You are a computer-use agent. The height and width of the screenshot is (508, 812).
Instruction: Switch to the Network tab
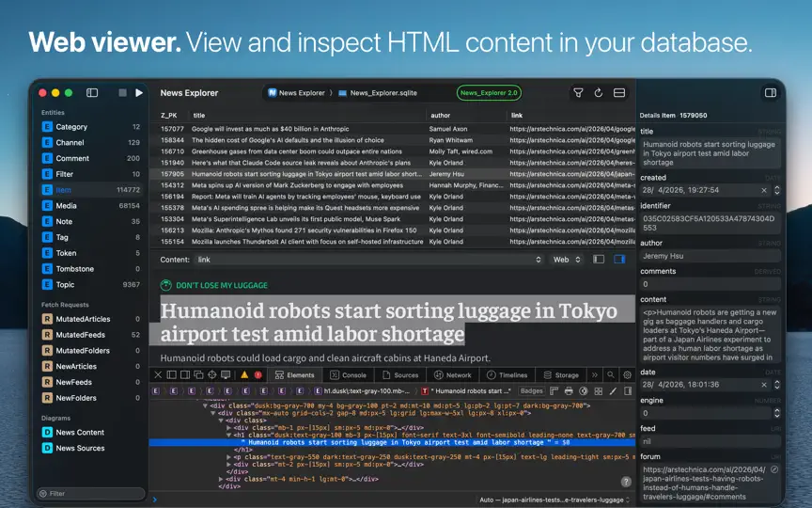click(453, 374)
